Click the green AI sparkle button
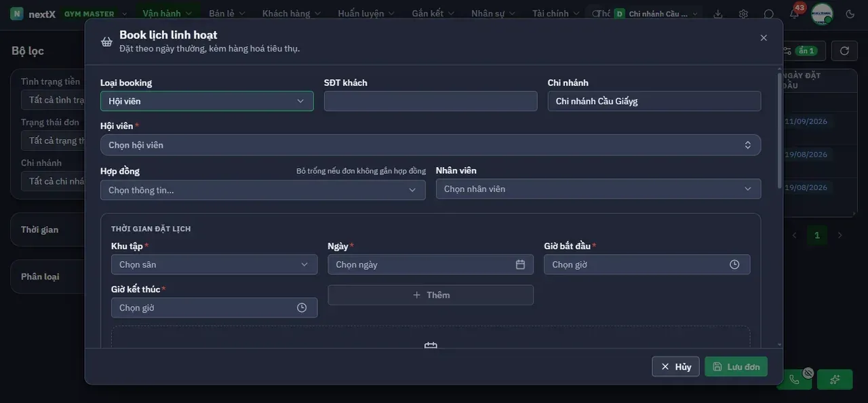 click(x=835, y=379)
